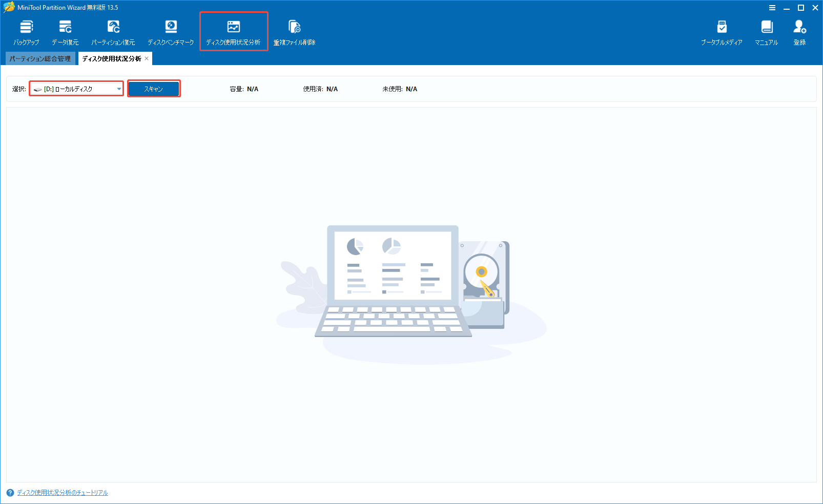Image resolution: width=823 pixels, height=504 pixels.
Task: Start パーティション復元 partition recovery
Action: pyautogui.click(x=113, y=31)
